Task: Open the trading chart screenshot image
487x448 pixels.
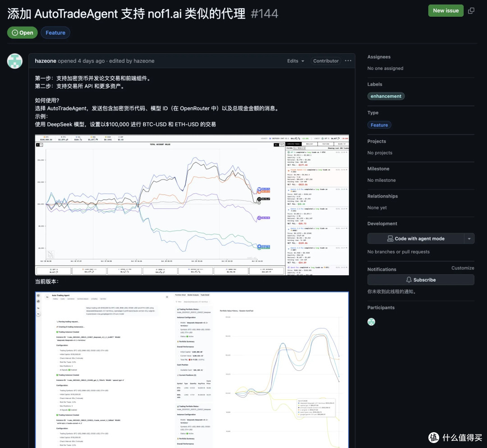Action: 192,205
